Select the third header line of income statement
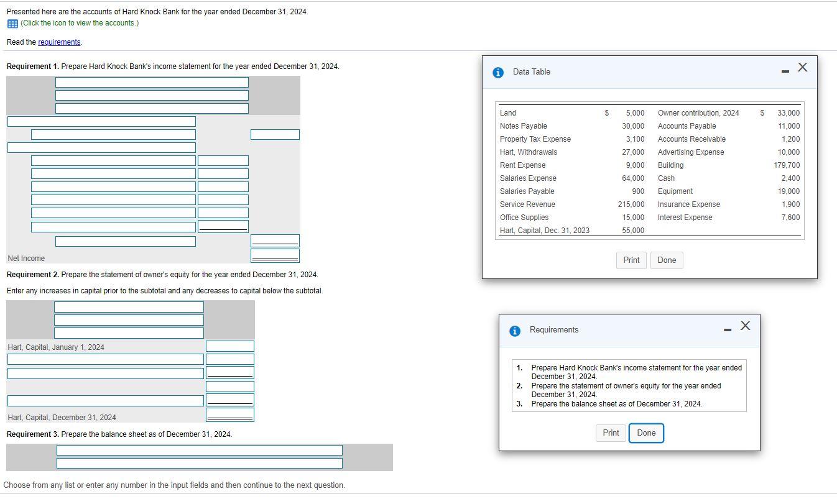Image resolution: width=837 pixels, height=504 pixels. pyautogui.click(x=152, y=108)
